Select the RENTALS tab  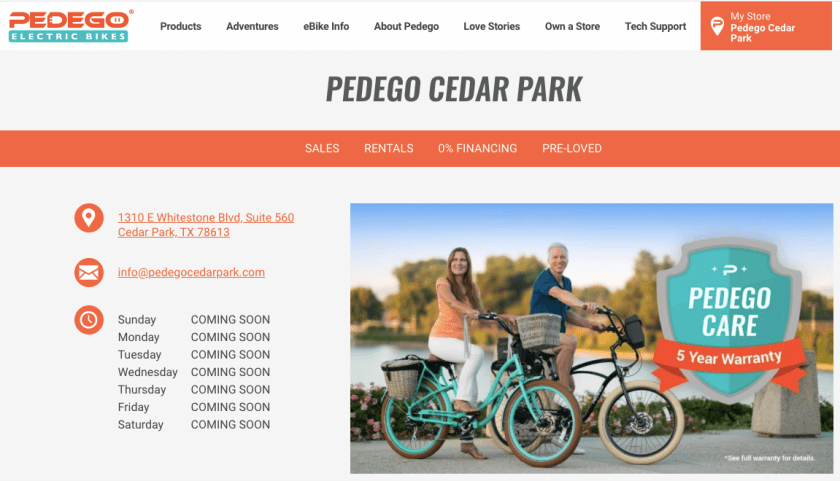click(389, 148)
